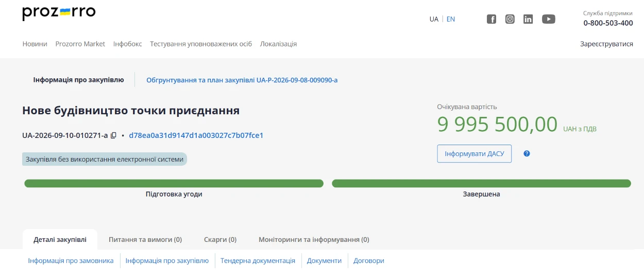Open the LinkedIn icon
This screenshot has width=644, height=280.
(528, 19)
